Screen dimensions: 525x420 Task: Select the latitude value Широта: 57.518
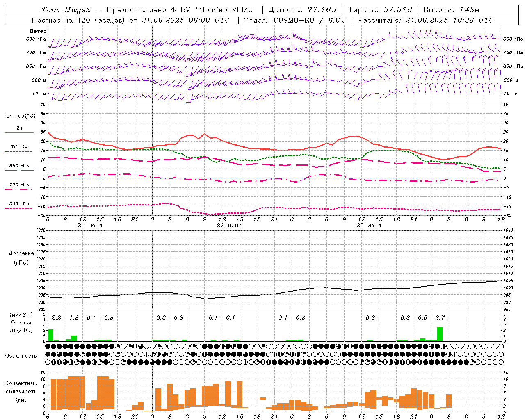[x=379, y=10]
